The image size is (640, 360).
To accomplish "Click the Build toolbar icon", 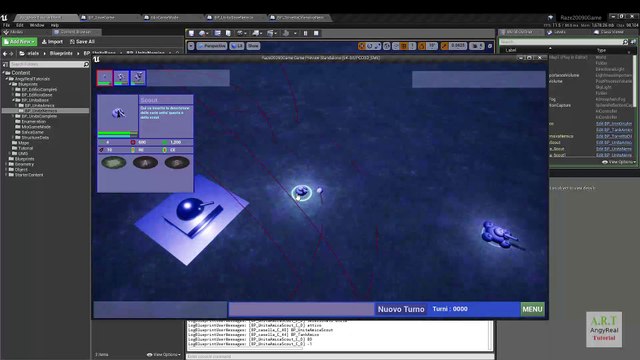I will point(286,33).
